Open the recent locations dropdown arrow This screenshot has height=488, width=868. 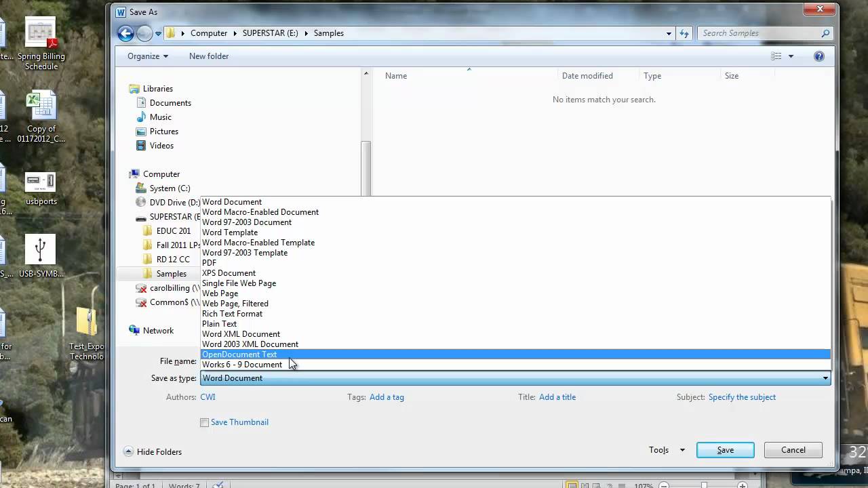tap(158, 33)
